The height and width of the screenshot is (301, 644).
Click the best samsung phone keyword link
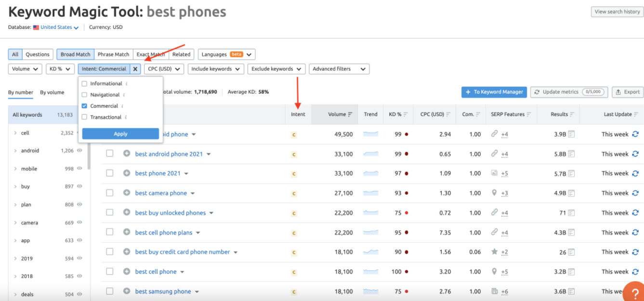tap(163, 291)
